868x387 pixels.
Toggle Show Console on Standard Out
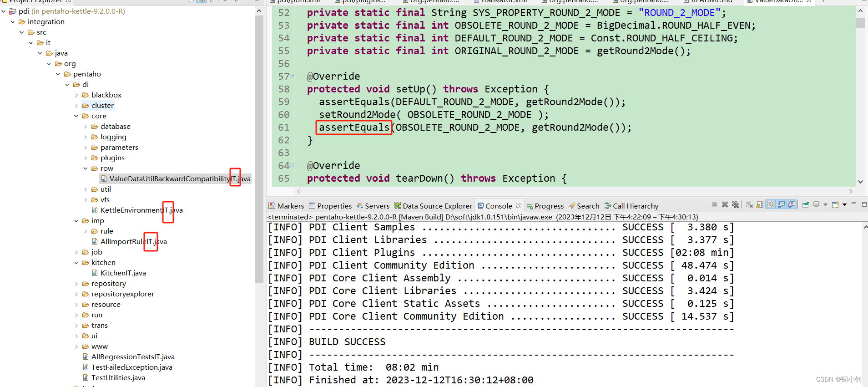781,204
